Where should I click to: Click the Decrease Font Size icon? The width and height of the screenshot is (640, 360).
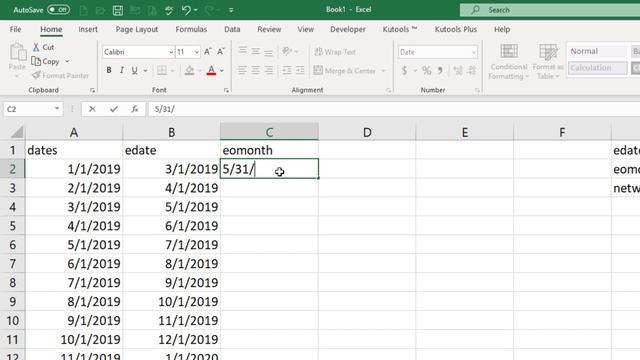[221, 52]
